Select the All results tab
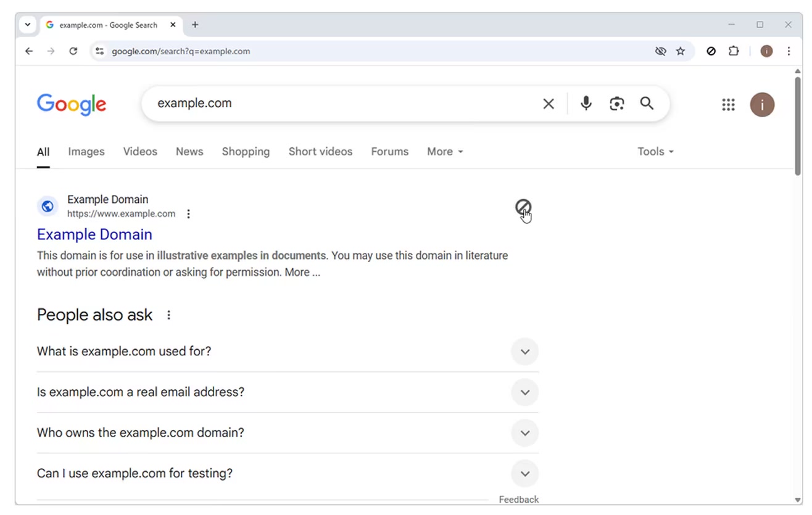 tap(43, 152)
